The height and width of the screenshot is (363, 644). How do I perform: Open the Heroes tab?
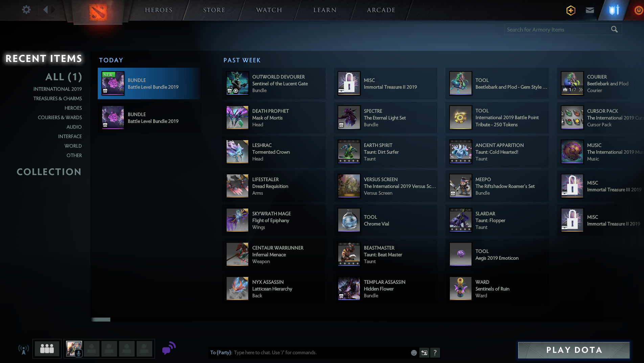[x=159, y=10]
